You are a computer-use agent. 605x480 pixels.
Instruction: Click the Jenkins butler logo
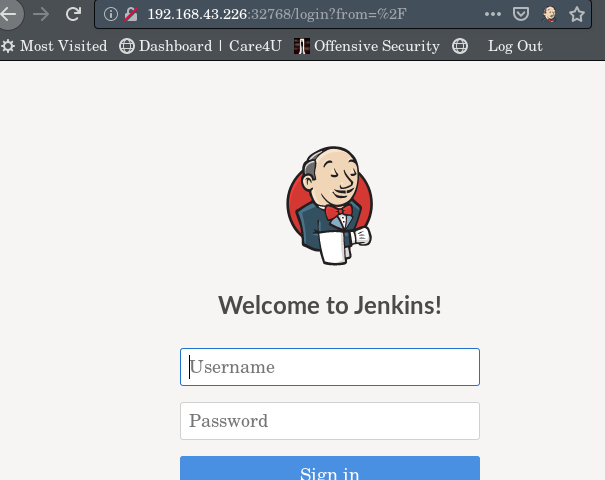330,206
